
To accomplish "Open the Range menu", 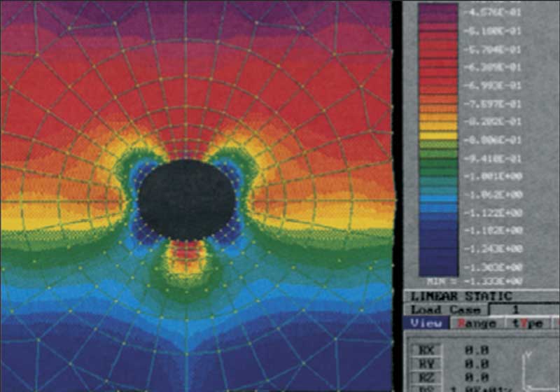I will tap(476, 323).
